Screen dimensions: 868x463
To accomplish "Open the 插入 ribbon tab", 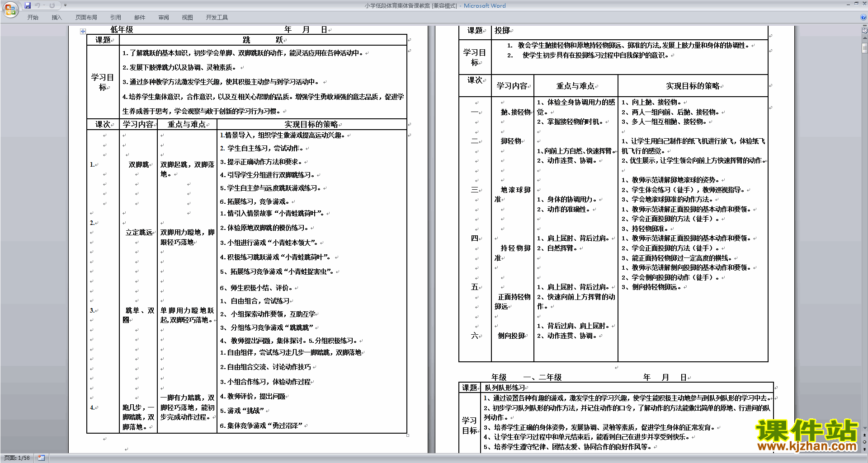I will tap(57, 18).
